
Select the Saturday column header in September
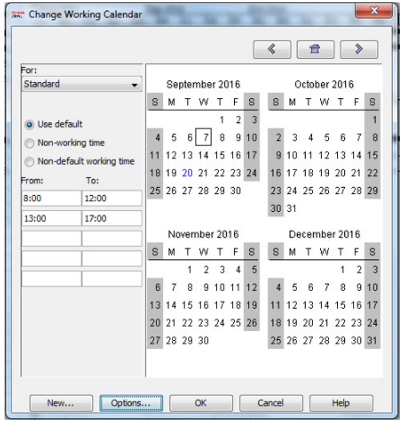(x=252, y=102)
